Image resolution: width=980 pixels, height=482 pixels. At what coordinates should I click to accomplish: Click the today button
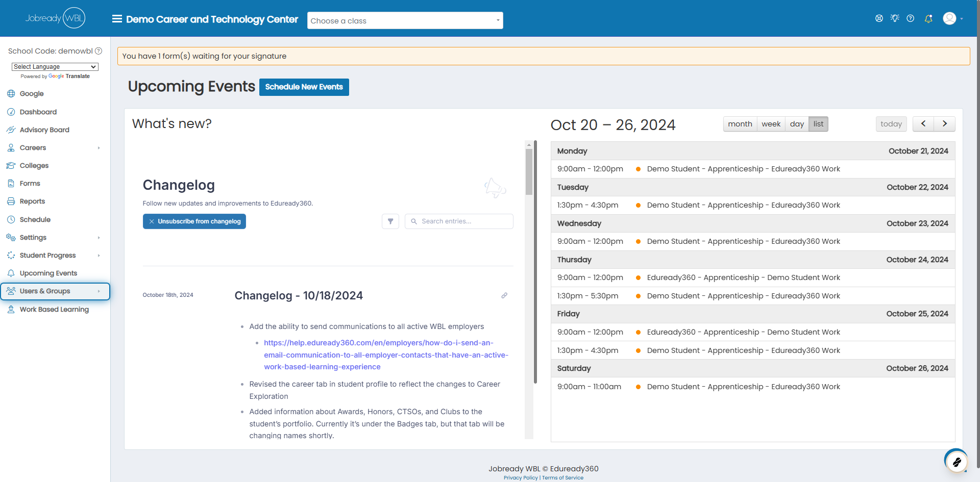891,124
